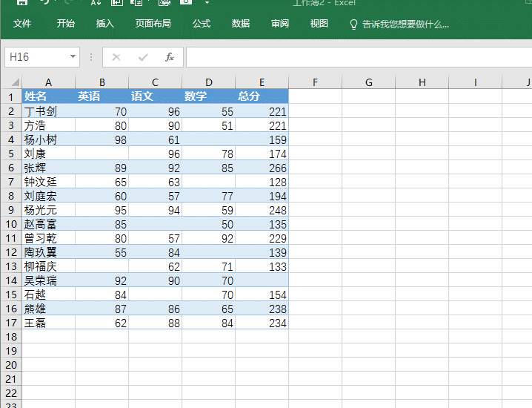Open the 审阅 ribbon tab

point(280,24)
